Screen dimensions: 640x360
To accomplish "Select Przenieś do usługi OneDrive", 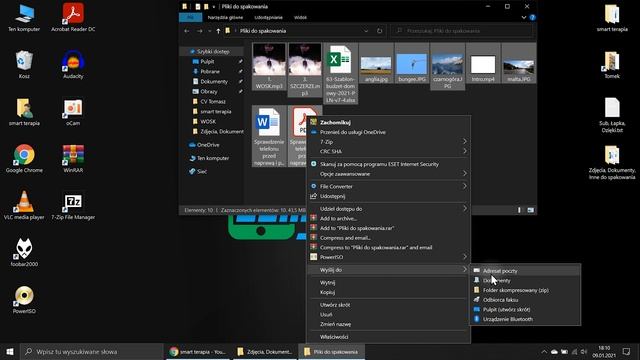I will pyautogui.click(x=388, y=132).
